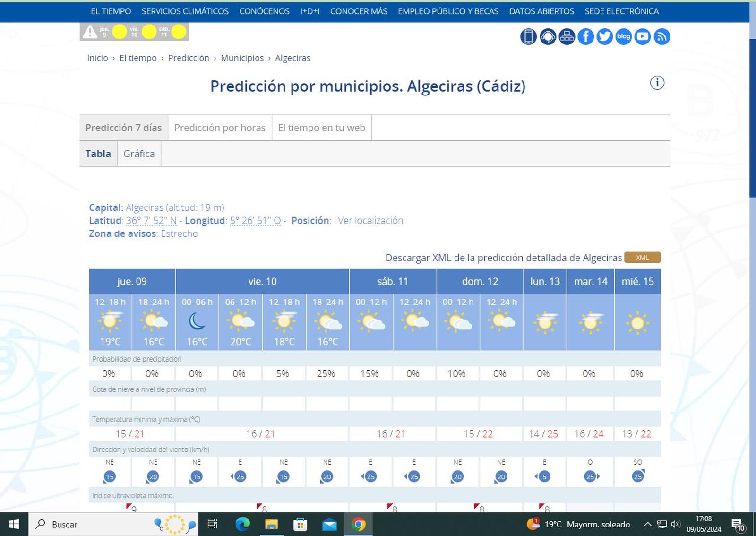Click the yellow alert dot for vie. 10

[149, 32]
